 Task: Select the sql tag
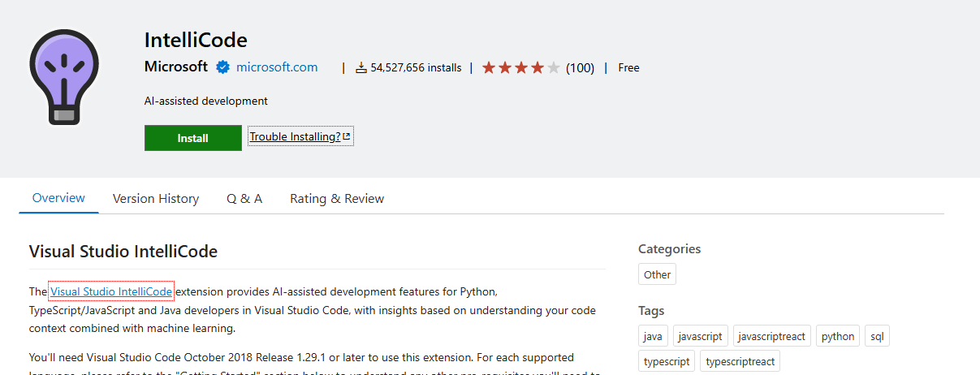tap(877, 336)
